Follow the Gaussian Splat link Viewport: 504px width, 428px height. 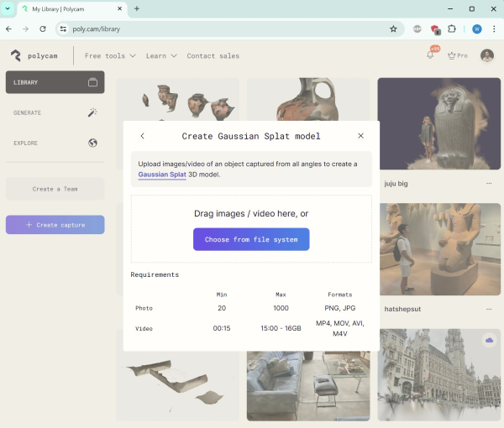pyautogui.click(x=161, y=175)
